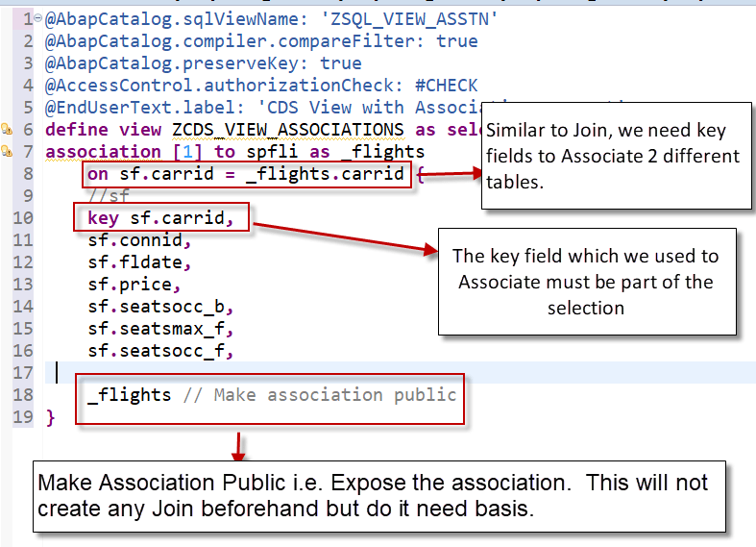
Task: Click the 'true' value of preserveKey
Action: tap(341, 63)
